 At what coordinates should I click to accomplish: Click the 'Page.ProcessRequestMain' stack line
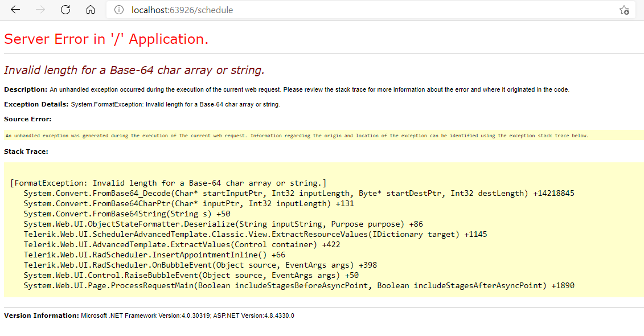point(299,285)
